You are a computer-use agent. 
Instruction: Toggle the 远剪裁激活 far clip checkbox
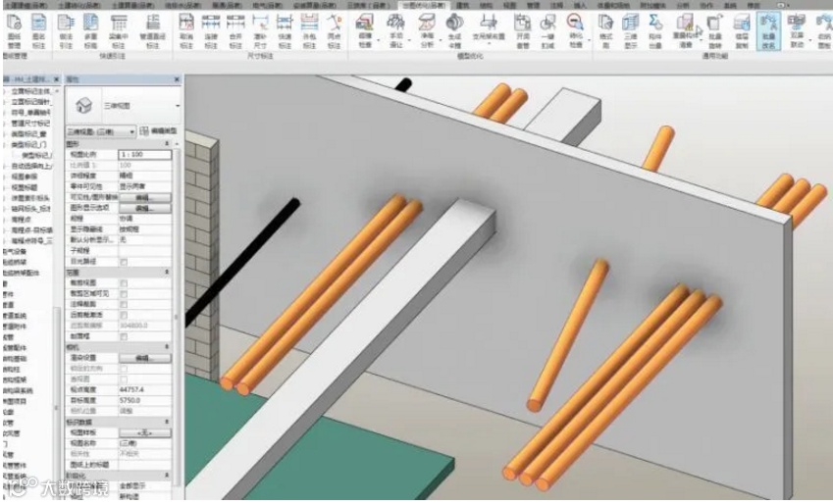124,315
